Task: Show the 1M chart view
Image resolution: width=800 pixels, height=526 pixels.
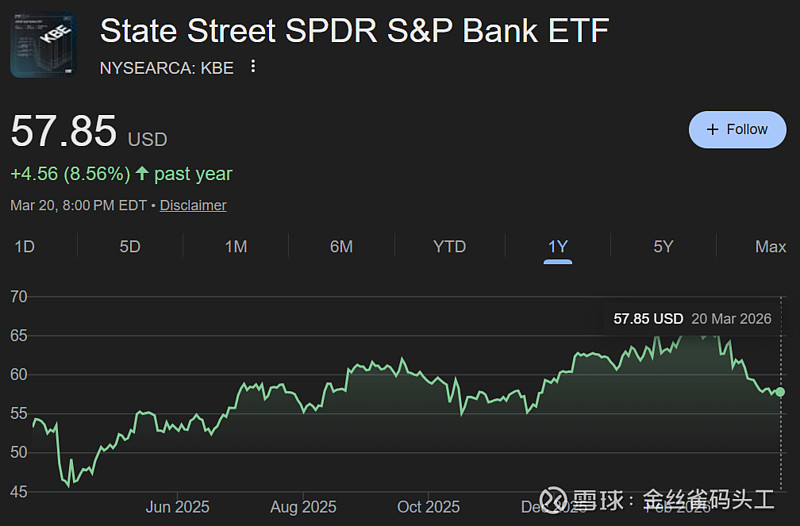Action: tap(236, 247)
